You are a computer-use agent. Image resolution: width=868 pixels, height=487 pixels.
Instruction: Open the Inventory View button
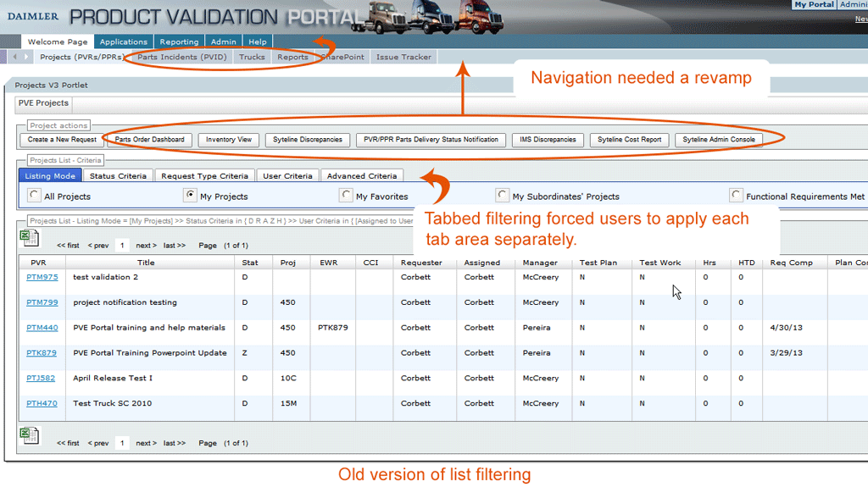(228, 140)
